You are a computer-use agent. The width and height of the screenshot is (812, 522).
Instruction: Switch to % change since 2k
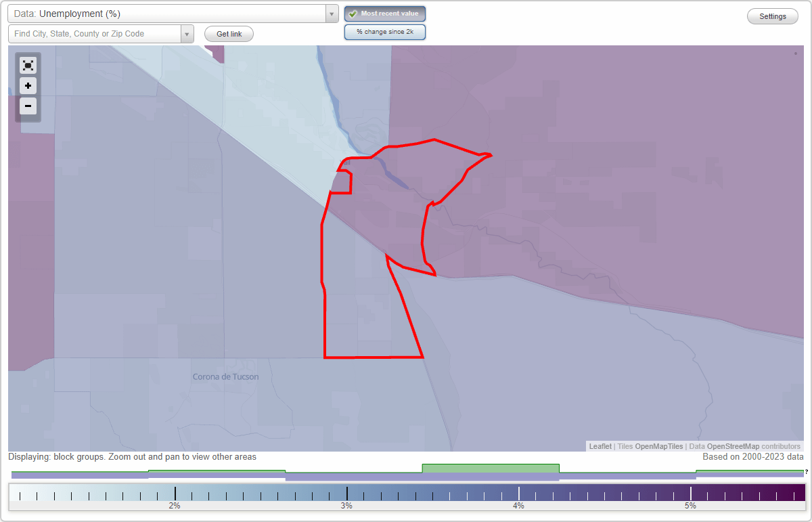(385, 32)
